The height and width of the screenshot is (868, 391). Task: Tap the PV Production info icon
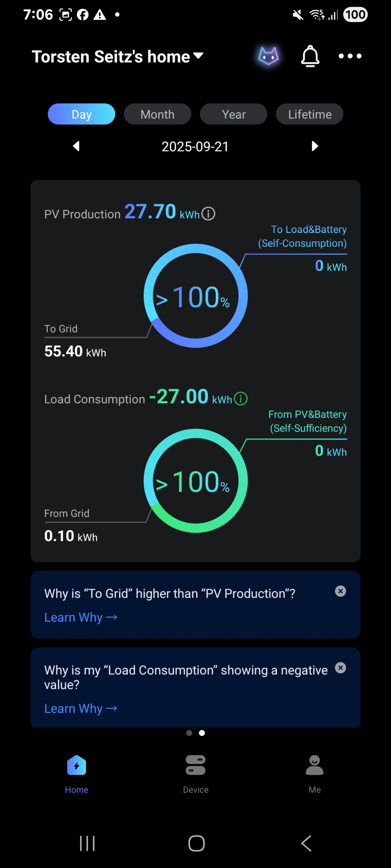click(x=208, y=214)
